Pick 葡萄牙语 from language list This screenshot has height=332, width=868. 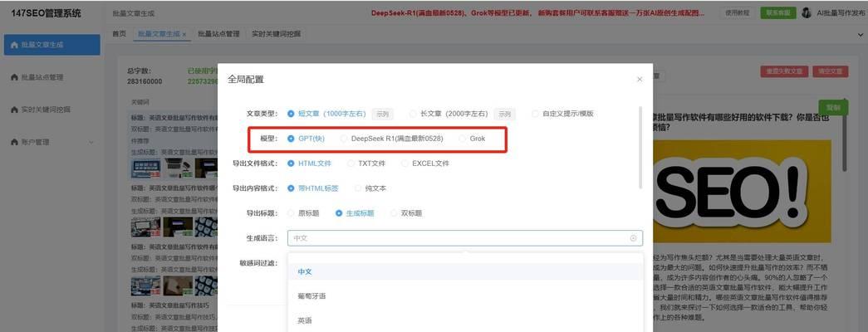465,296
